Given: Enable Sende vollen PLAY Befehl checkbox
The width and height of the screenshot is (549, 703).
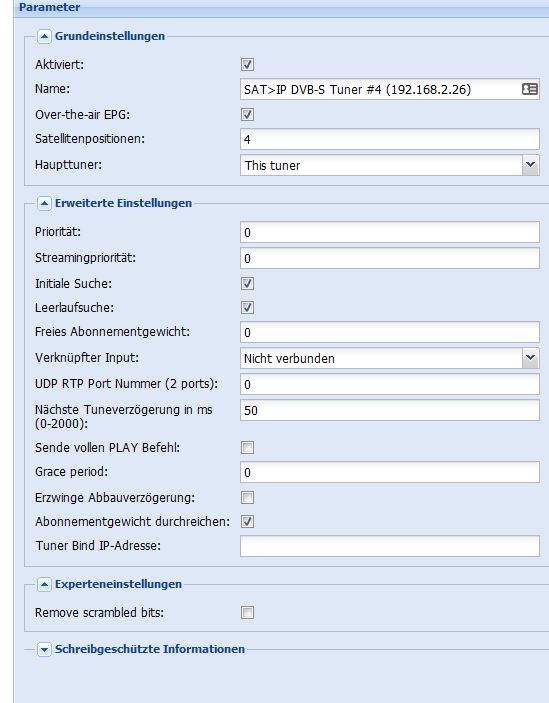Looking at the screenshot, I should [247, 447].
